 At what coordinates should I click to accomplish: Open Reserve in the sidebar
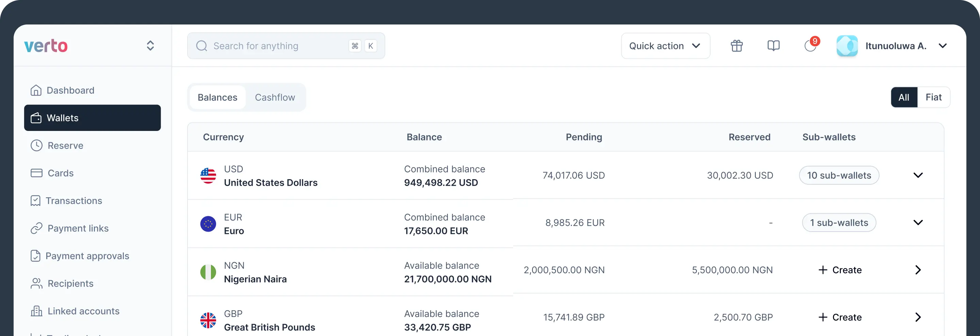click(65, 146)
